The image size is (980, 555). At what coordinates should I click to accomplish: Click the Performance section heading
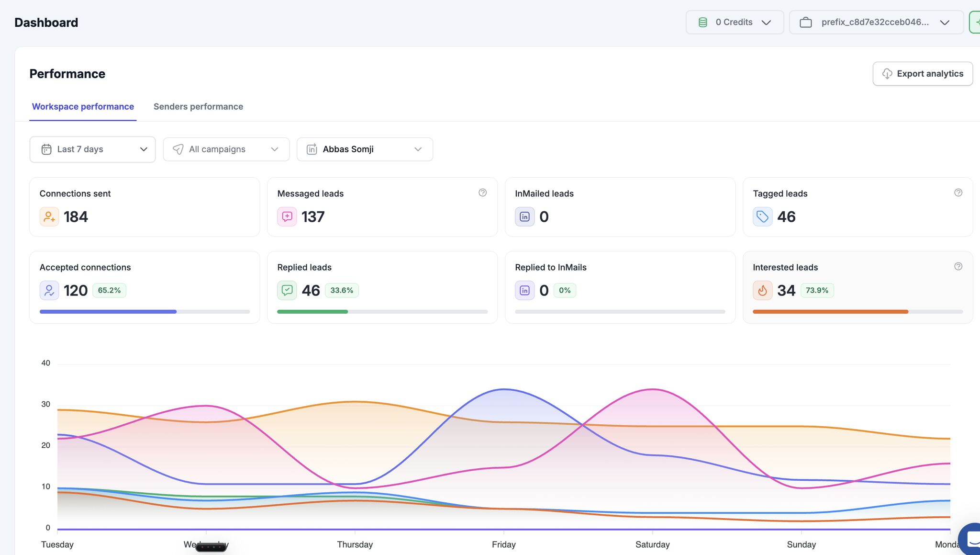67,74
